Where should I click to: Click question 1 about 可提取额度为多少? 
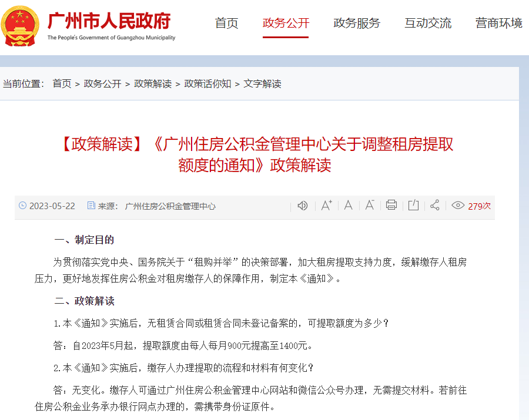222,323
